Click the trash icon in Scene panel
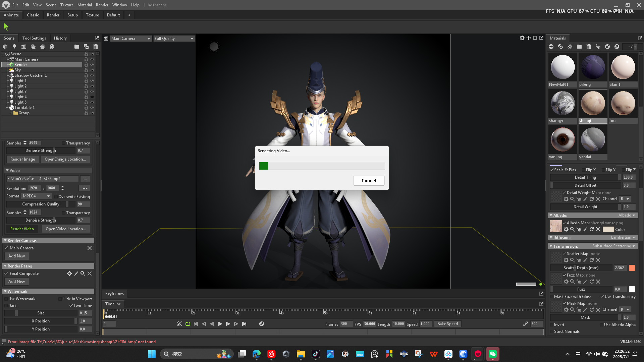The image size is (644, 362). 96,47
